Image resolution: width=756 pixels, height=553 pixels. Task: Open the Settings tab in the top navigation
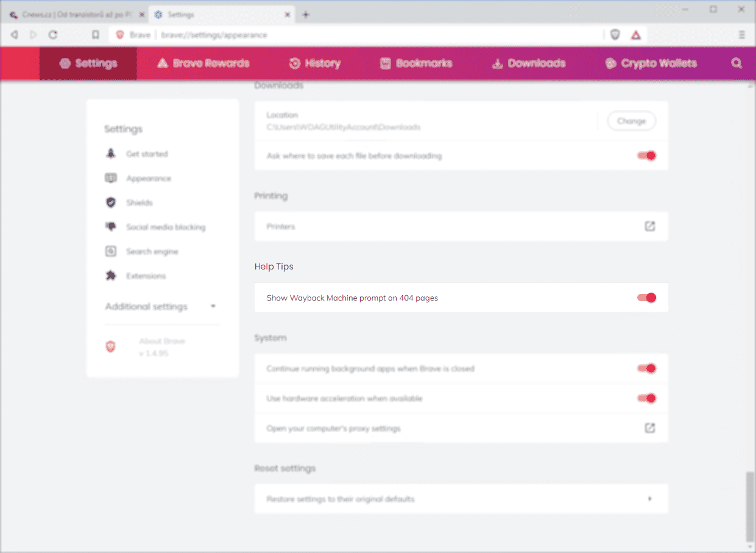[x=88, y=63]
